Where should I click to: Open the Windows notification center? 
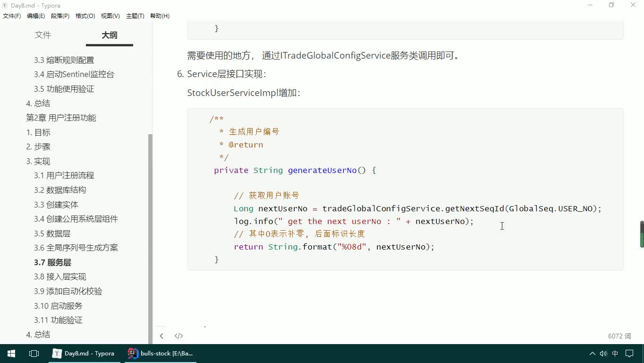629,353
